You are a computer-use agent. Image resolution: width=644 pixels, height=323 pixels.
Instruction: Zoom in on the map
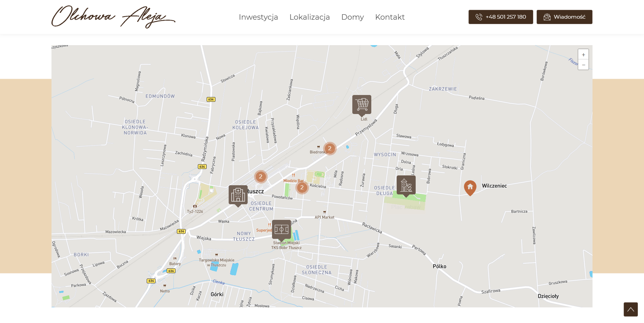(x=583, y=55)
